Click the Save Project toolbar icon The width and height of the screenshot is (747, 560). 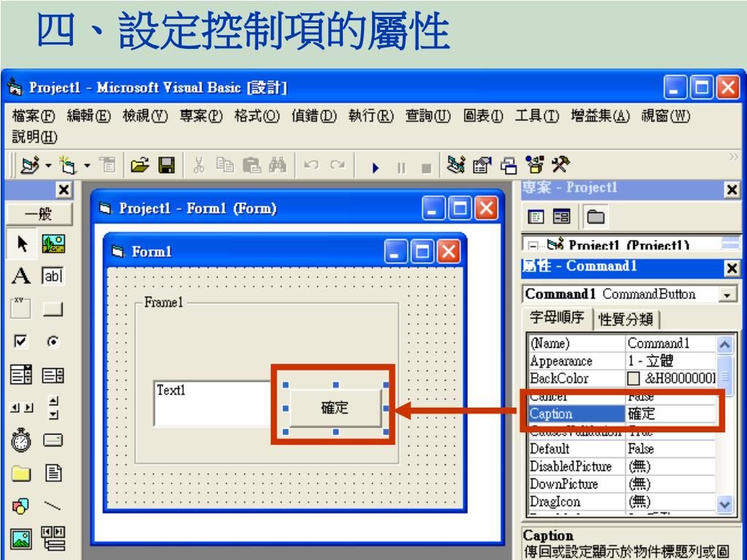point(167,166)
